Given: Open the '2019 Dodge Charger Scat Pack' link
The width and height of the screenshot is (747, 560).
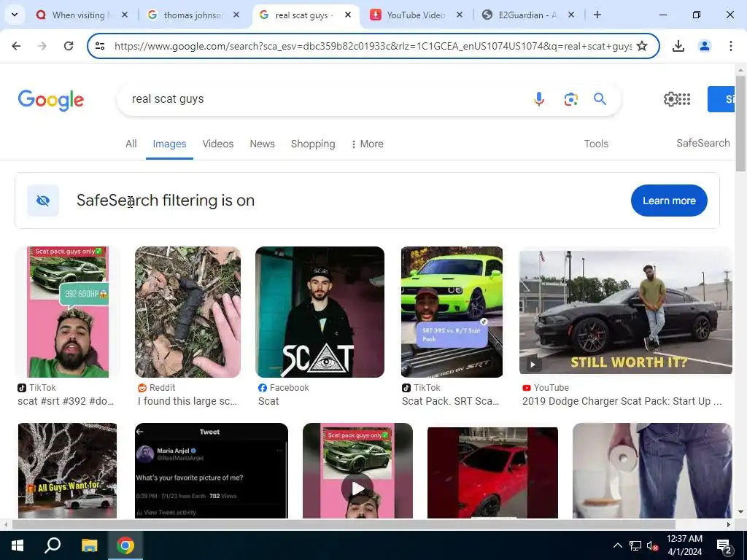Looking at the screenshot, I should tap(622, 401).
